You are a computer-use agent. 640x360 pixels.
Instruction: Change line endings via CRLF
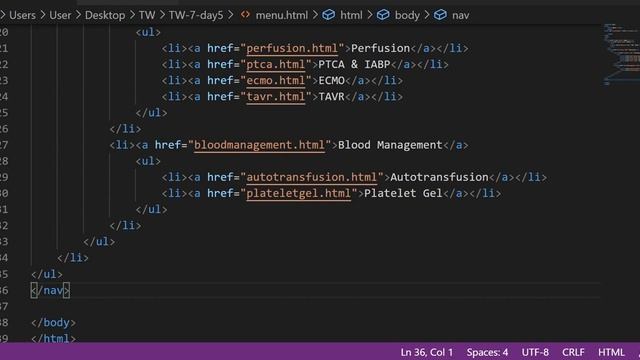click(x=573, y=352)
